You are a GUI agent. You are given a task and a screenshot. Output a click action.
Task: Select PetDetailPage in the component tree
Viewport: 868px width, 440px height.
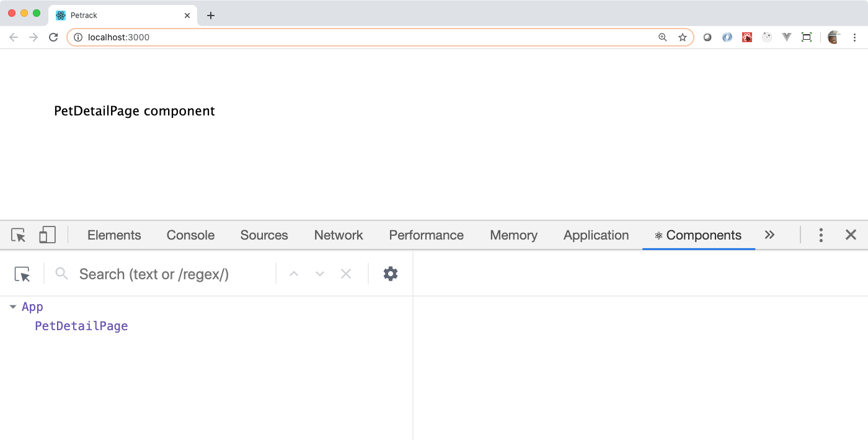click(x=81, y=326)
